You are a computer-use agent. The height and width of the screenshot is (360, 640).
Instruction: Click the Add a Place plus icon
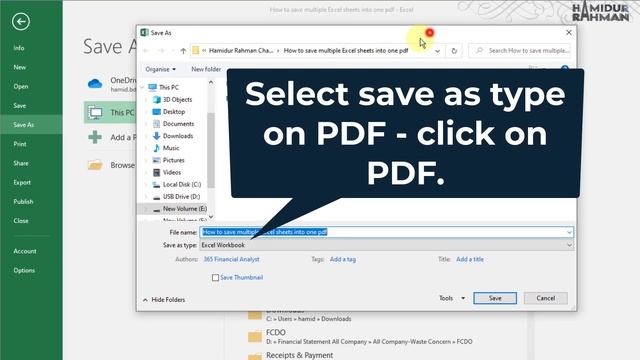coord(95,138)
